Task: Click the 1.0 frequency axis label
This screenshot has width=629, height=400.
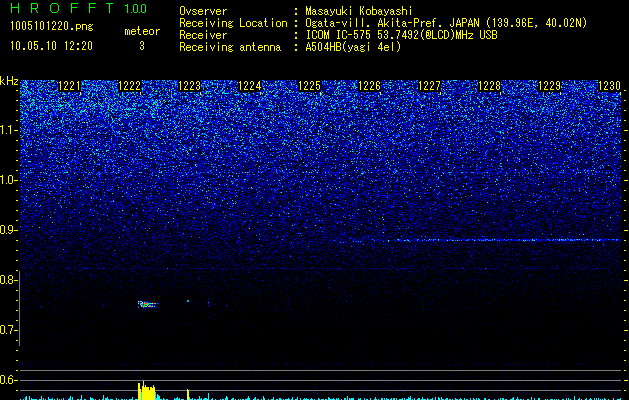Action: 8,180
